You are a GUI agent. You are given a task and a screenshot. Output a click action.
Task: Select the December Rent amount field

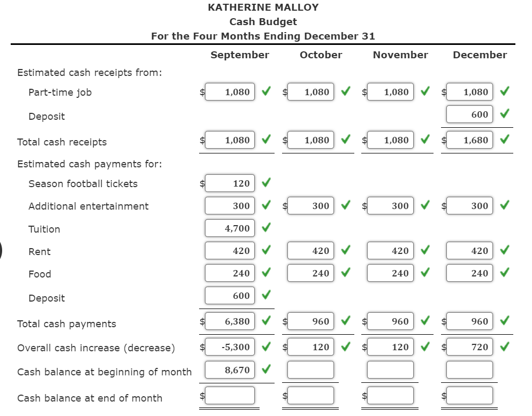click(x=469, y=250)
